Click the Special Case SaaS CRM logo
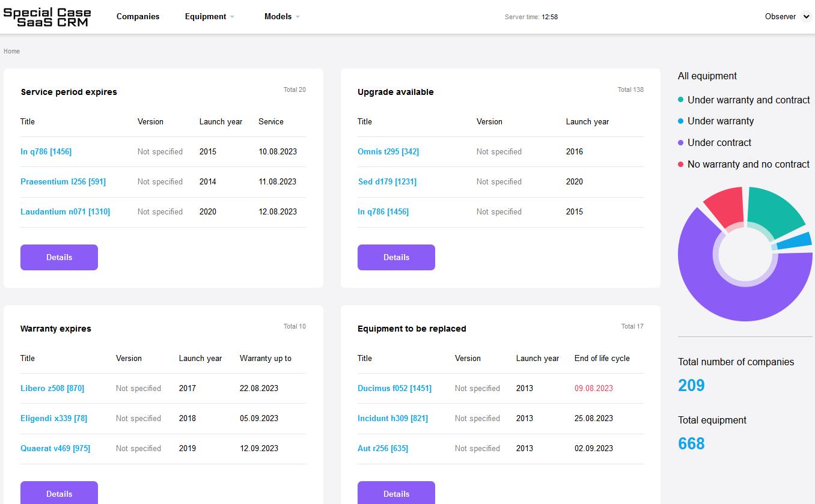The width and height of the screenshot is (815, 504). [x=47, y=16]
